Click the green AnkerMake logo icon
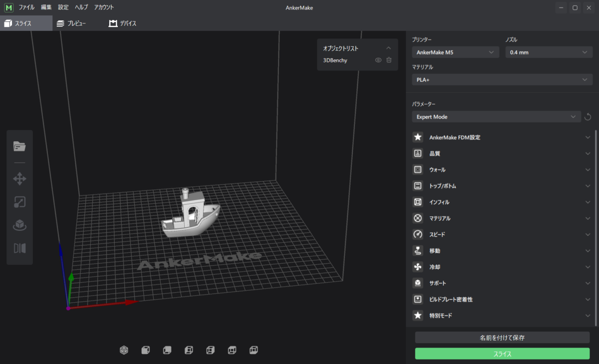The width and height of the screenshot is (599, 364). pyautogui.click(x=8, y=7)
